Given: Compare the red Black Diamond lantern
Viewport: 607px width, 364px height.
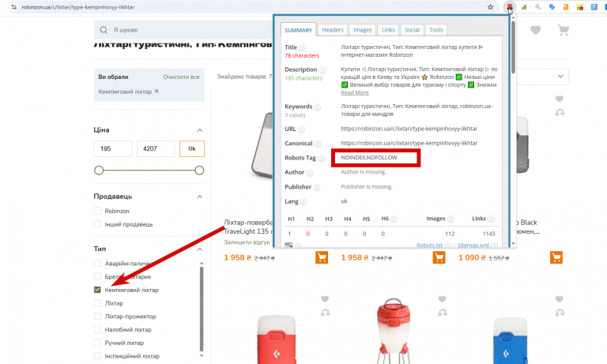Looking at the screenshot, I should pos(325,313).
